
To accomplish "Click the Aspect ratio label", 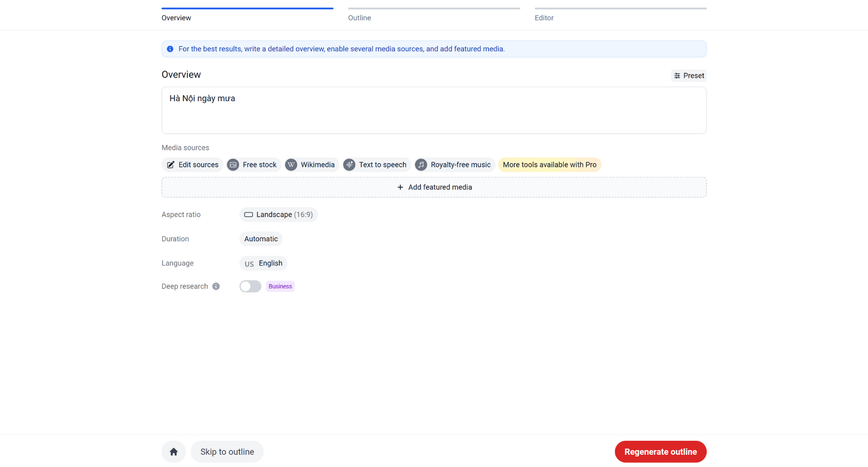I will pos(181,215).
